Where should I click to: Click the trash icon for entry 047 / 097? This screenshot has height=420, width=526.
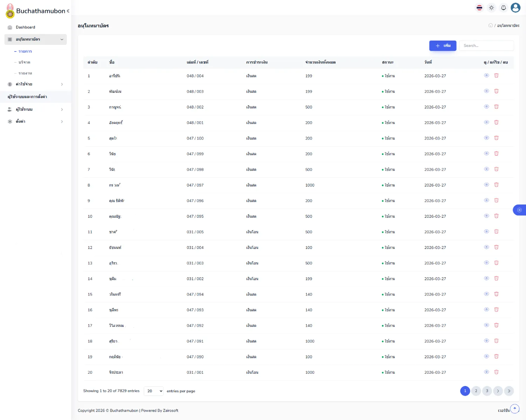point(496,185)
